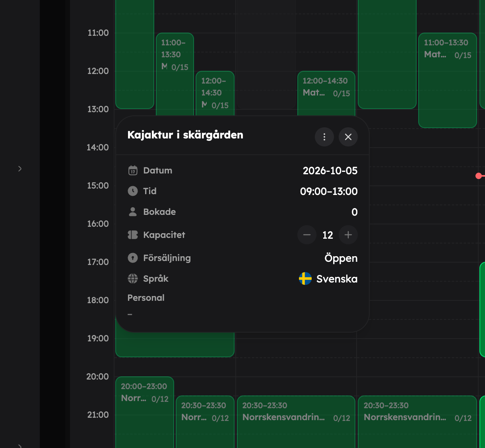Image resolution: width=485 pixels, height=448 pixels.
Task: Click the popup title Kajaktur i skärgården
Action: point(185,135)
